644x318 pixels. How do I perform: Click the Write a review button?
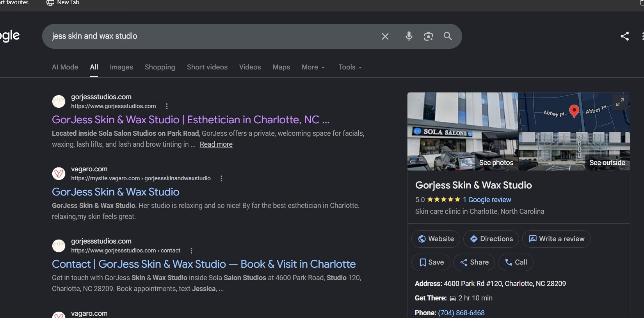tap(557, 239)
